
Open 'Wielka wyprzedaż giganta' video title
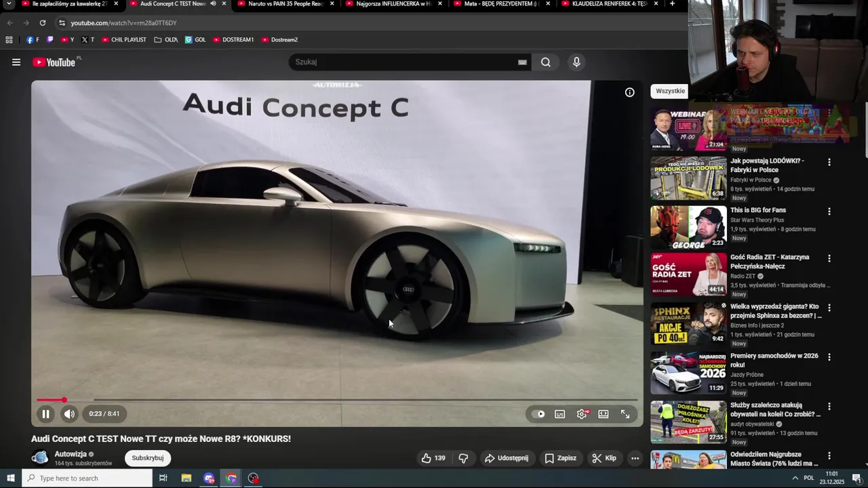[x=776, y=311]
